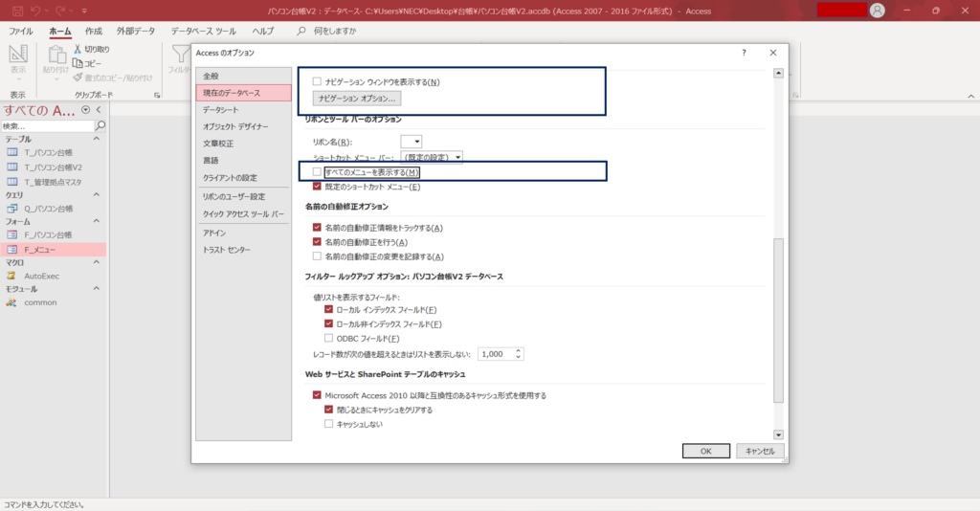This screenshot has height=511, width=980.
Task: Enable 名前の自動修正の変更を記録する checkbox
Action: (317, 256)
